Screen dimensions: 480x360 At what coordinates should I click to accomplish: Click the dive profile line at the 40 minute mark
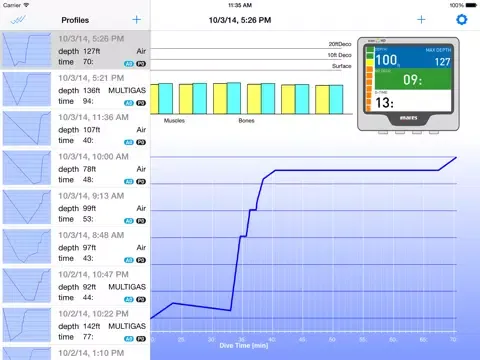272,172
